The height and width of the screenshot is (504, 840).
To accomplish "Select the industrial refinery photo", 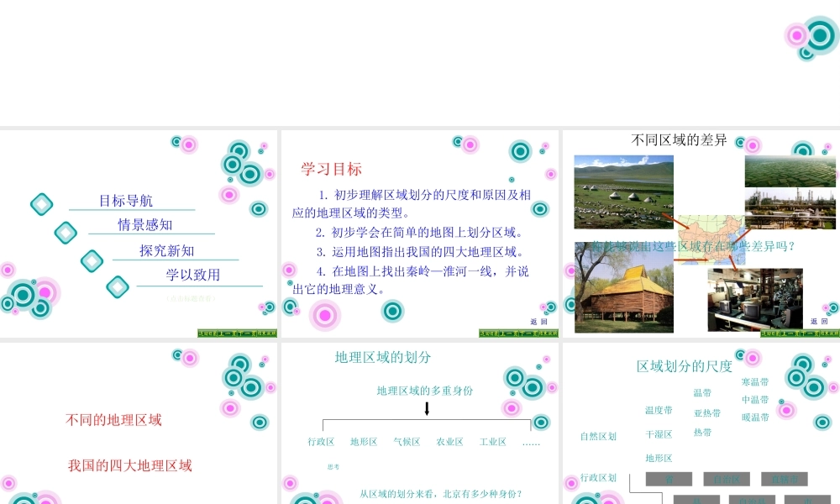I will pyautogui.click(x=790, y=208).
